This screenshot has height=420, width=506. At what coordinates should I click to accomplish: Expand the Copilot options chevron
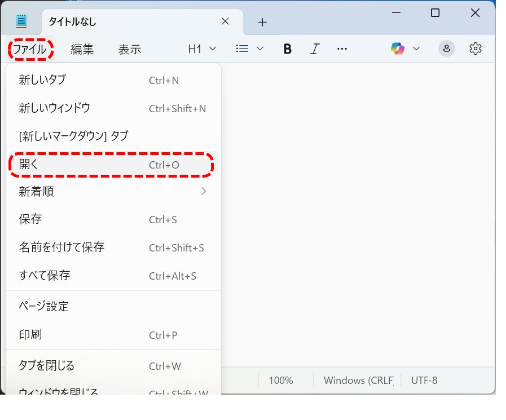(416, 48)
